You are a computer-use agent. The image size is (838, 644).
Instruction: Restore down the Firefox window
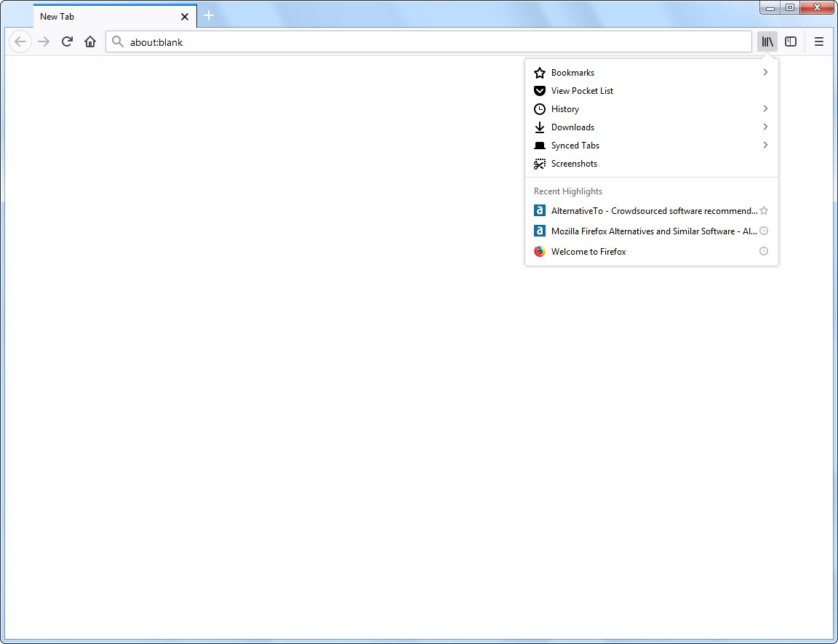[x=790, y=8]
